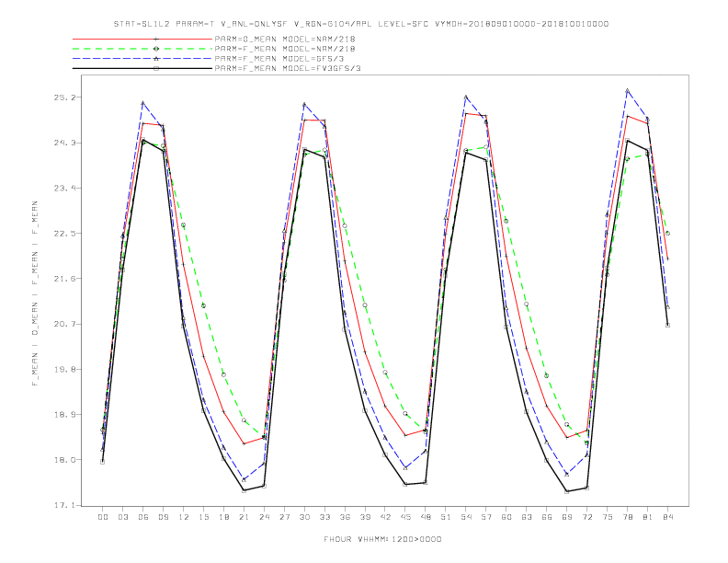Click x-axis forecast hour label 54
Viewport: 728px width, 563px height.
tap(466, 517)
